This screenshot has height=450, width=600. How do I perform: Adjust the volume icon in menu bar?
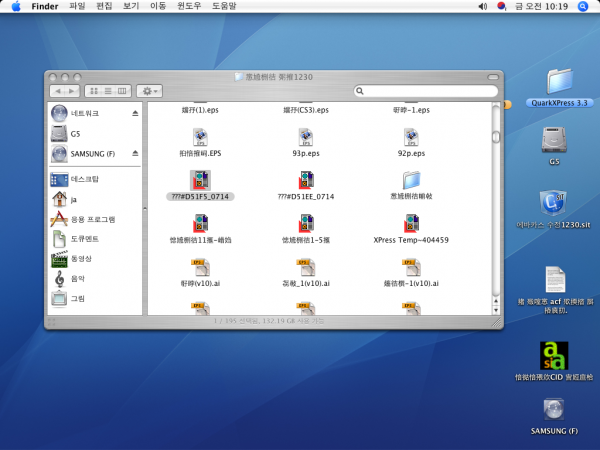click(x=482, y=6)
